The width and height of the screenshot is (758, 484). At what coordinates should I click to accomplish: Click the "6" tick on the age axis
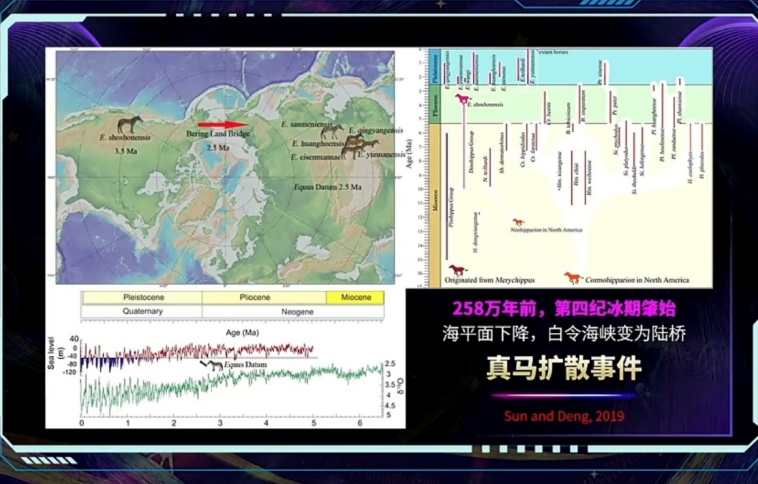point(359,423)
